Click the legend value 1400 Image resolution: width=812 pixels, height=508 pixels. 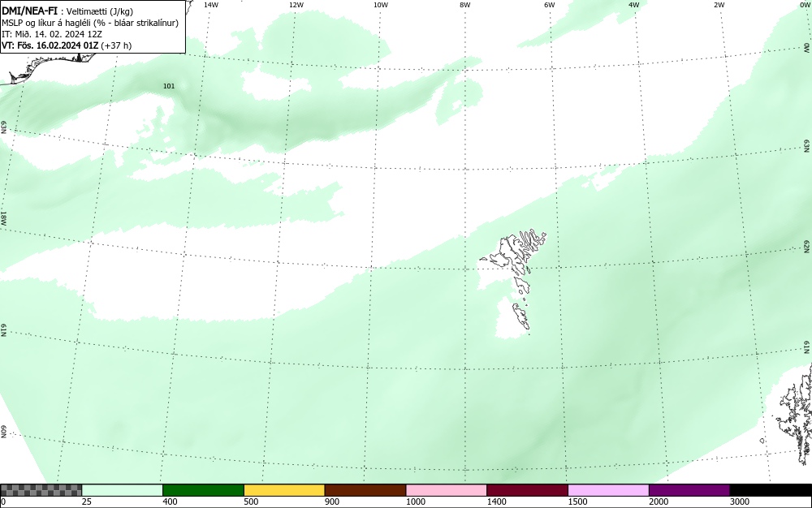click(497, 502)
